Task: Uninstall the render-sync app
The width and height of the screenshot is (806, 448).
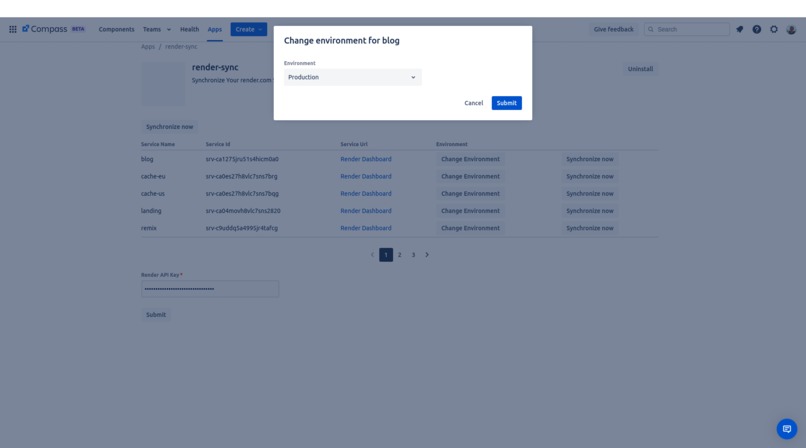Action: (640, 69)
